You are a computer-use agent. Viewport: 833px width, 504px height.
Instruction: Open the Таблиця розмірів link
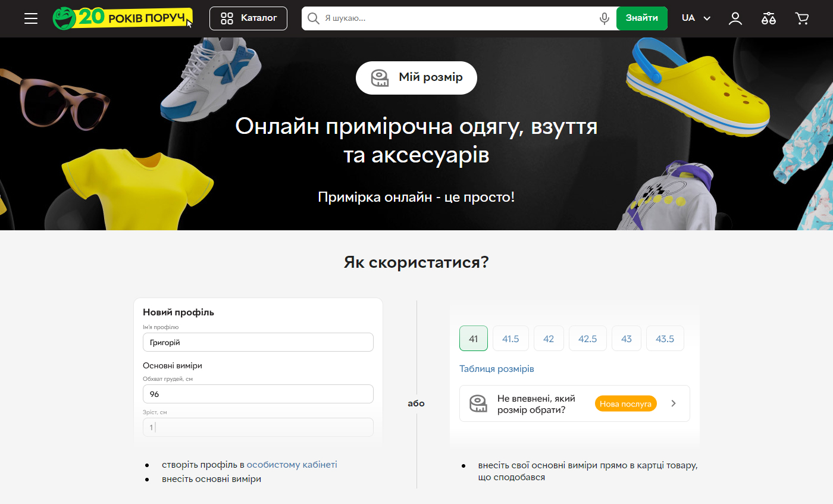coord(497,369)
